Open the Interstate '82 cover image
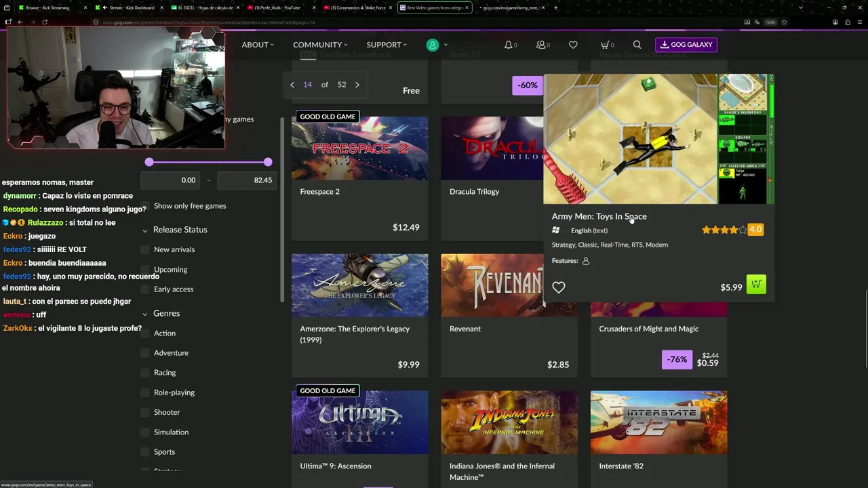This screenshot has width=868, height=488. coord(659,422)
